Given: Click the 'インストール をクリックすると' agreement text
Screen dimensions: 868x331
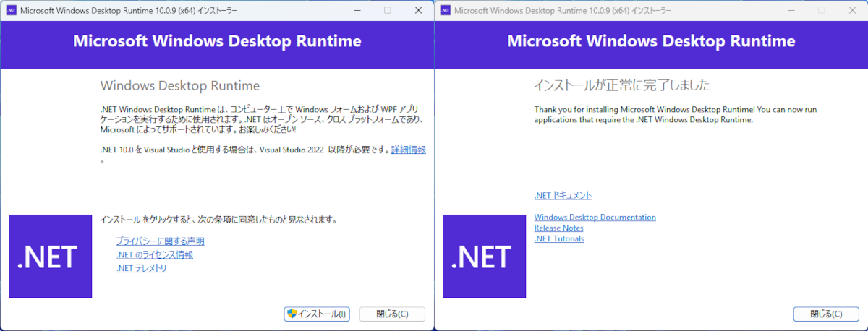Looking at the screenshot, I should pos(218,219).
